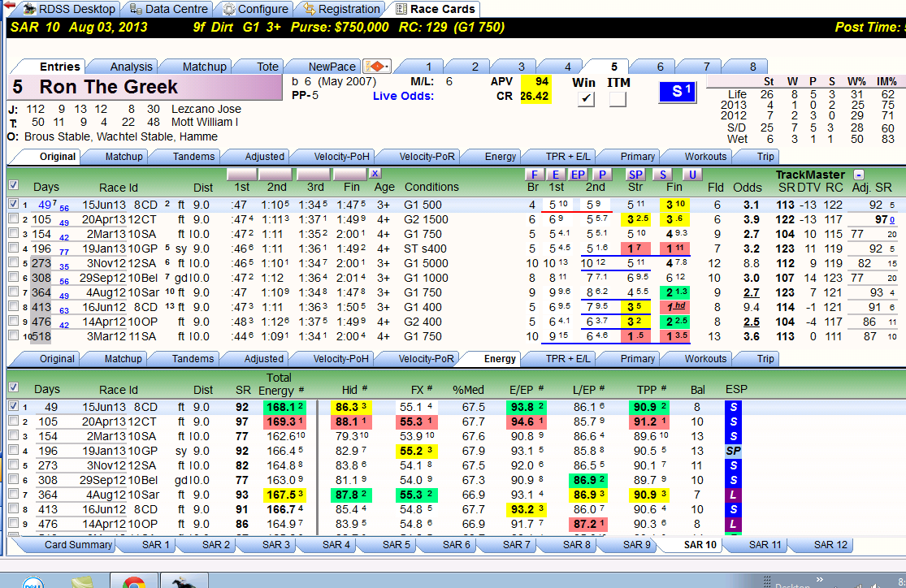This screenshot has height=588, width=906.
Task: Open the Card Summary tab
Action: click(78, 545)
